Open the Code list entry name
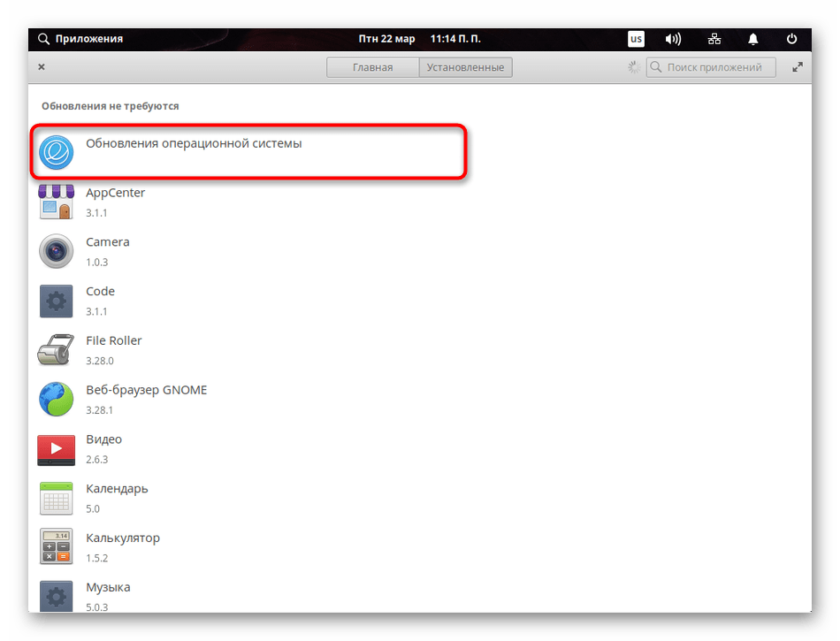Screen dimensions: 840x641 [100, 291]
